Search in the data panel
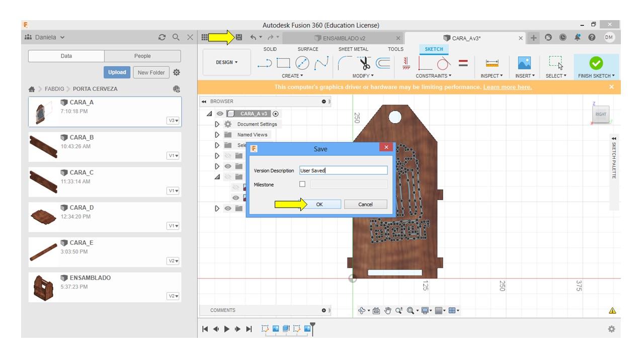Viewport: 644px width, 362px height. 176,37
